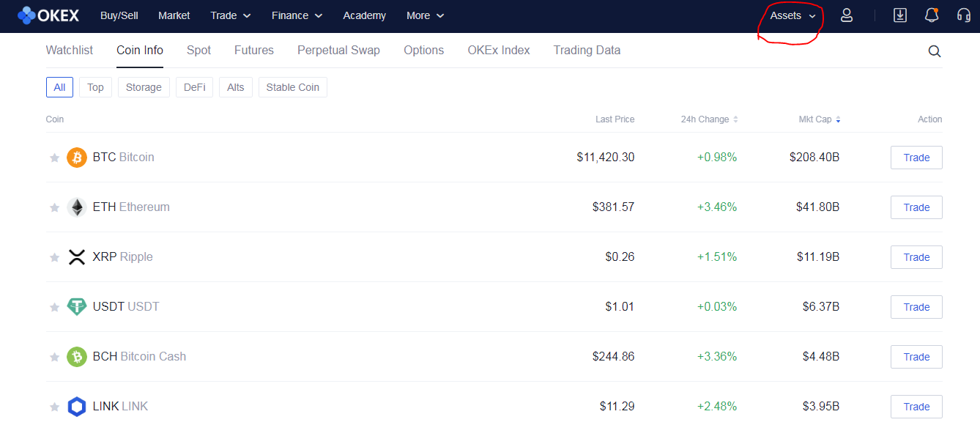Screen dimensions: 980x425
Task: Star LINK to watchlist
Action: (54, 407)
